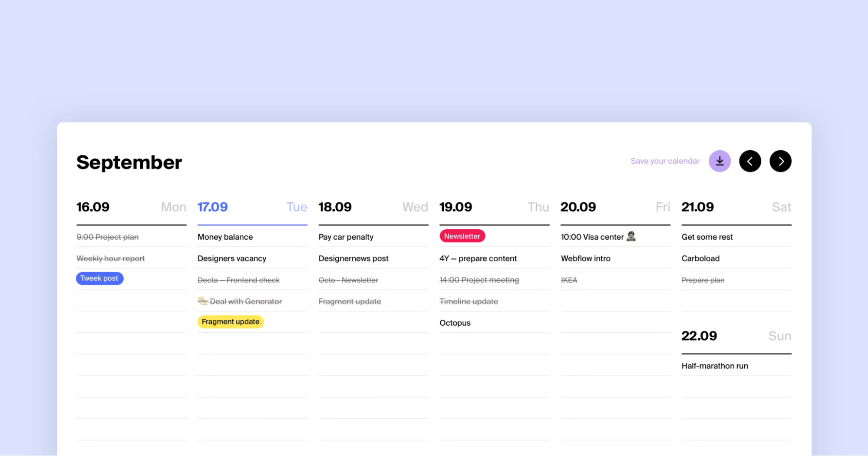Click the Save your calendar link

(x=665, y=161)
